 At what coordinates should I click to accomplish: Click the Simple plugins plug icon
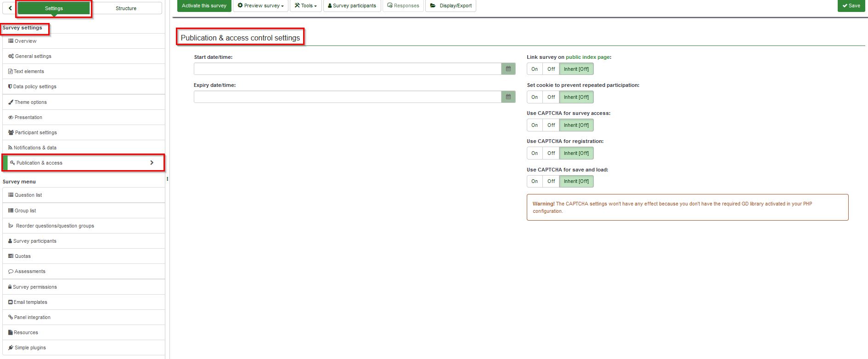[x=11, y=348]
